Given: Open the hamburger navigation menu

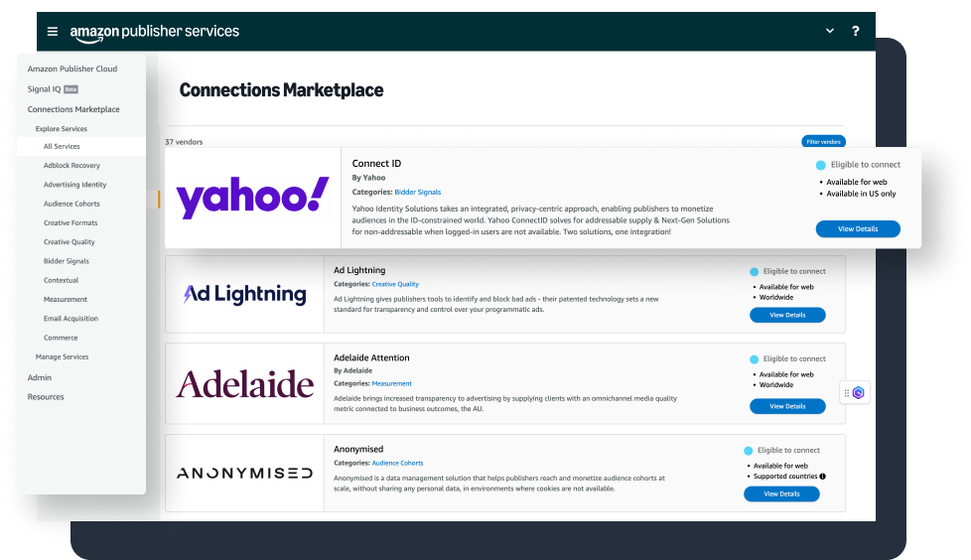Looking at the screenshot, I should [x=53, y=32].
